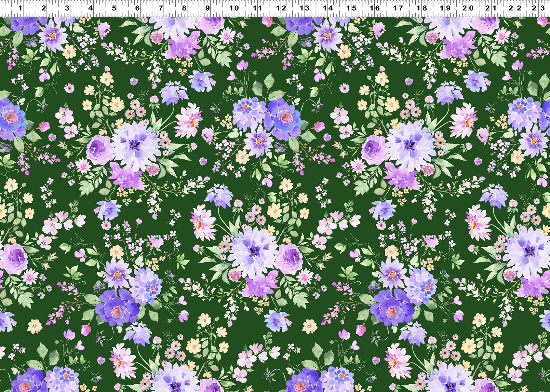
Task: Click ruler number 4
Action: pos(90,8)
